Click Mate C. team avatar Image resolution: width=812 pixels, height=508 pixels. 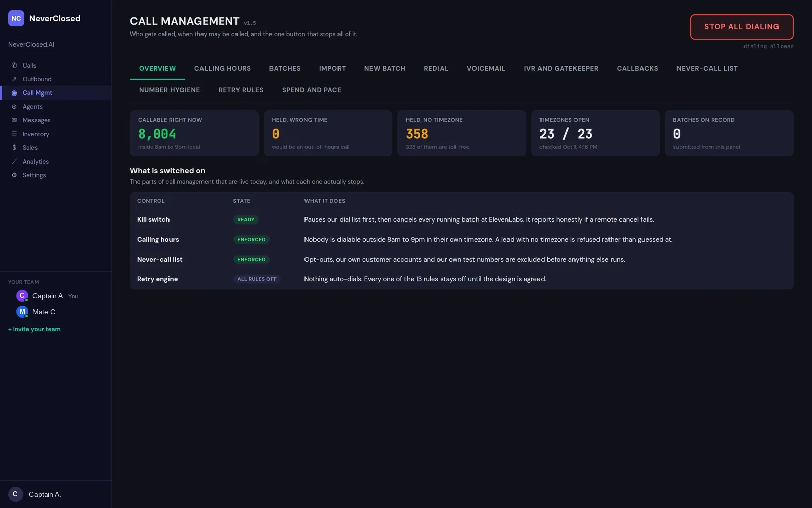click(x=22, y=312)
